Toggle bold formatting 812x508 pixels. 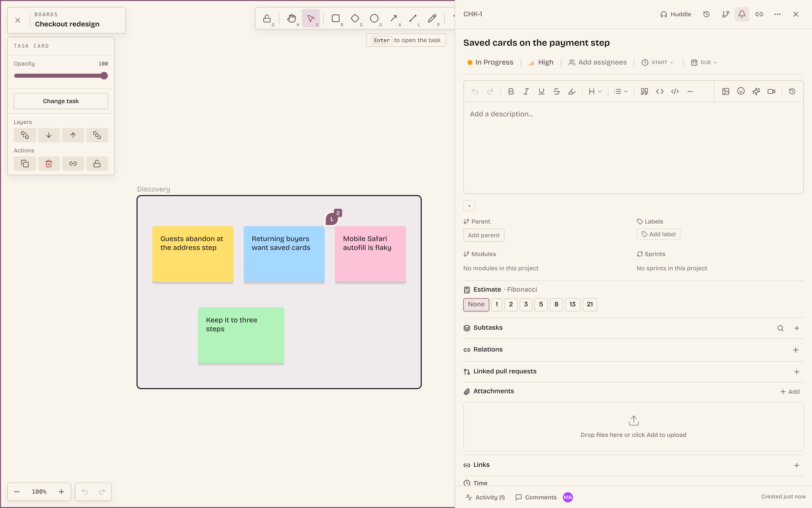click(511, 91)
